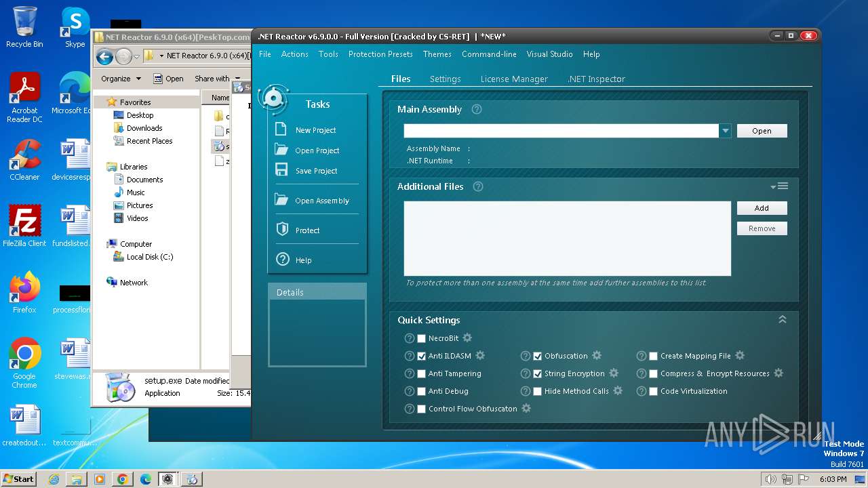Open Recycle Bin desktop icon
The image size is (868, 488).
click(24, 27)
